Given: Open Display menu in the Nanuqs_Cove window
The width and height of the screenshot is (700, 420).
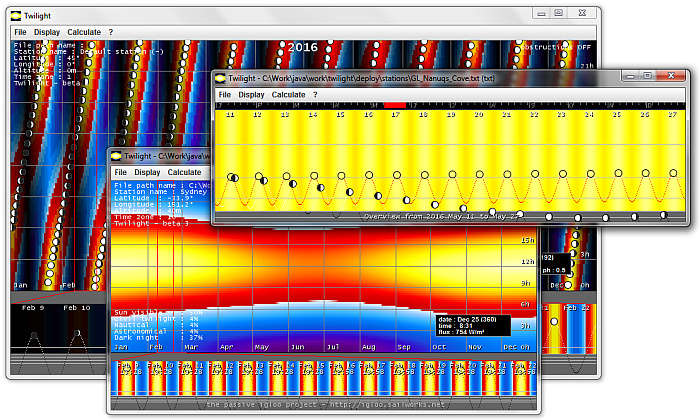Looking at the screenshot, I should click(251, 95).
